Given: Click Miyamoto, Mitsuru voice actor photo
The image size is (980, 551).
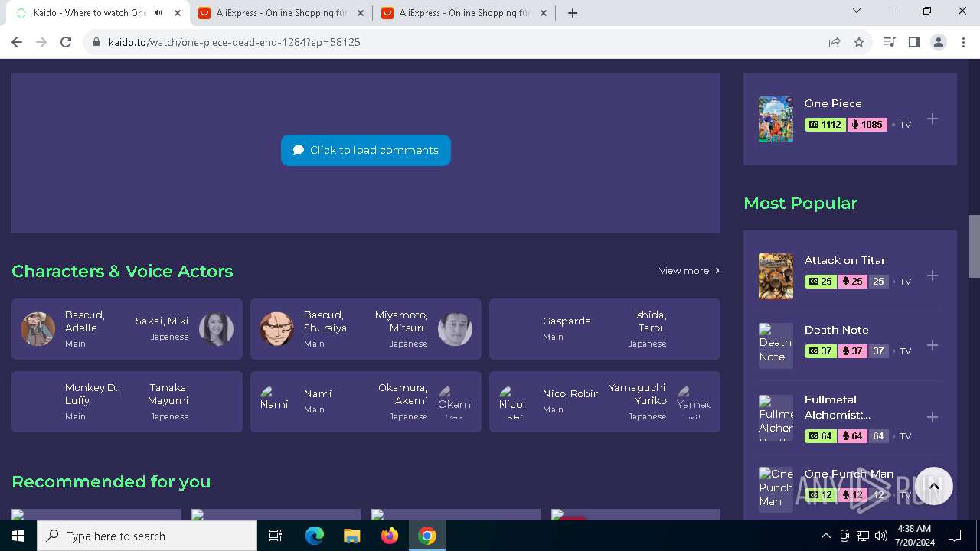Looking at the screenshot, I should 455,329.
